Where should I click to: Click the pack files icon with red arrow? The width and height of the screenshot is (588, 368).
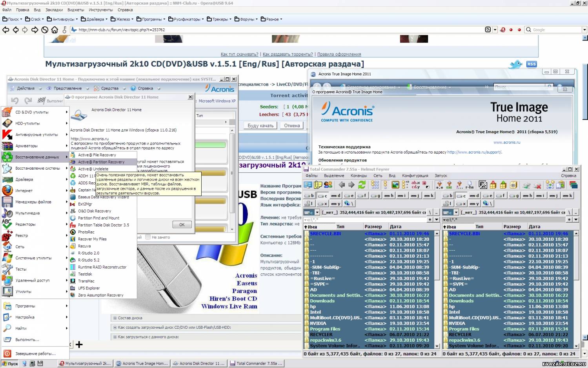coord(493,185)
